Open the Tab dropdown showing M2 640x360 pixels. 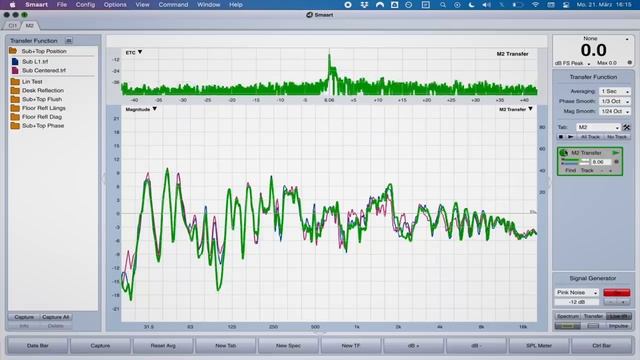pyautogui.click(x=598, y=127)
